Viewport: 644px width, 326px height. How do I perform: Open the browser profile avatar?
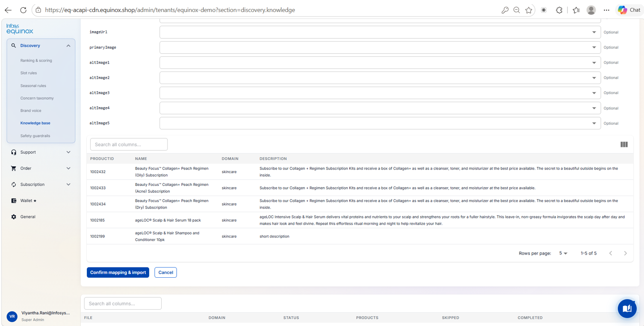pos(591,10)
